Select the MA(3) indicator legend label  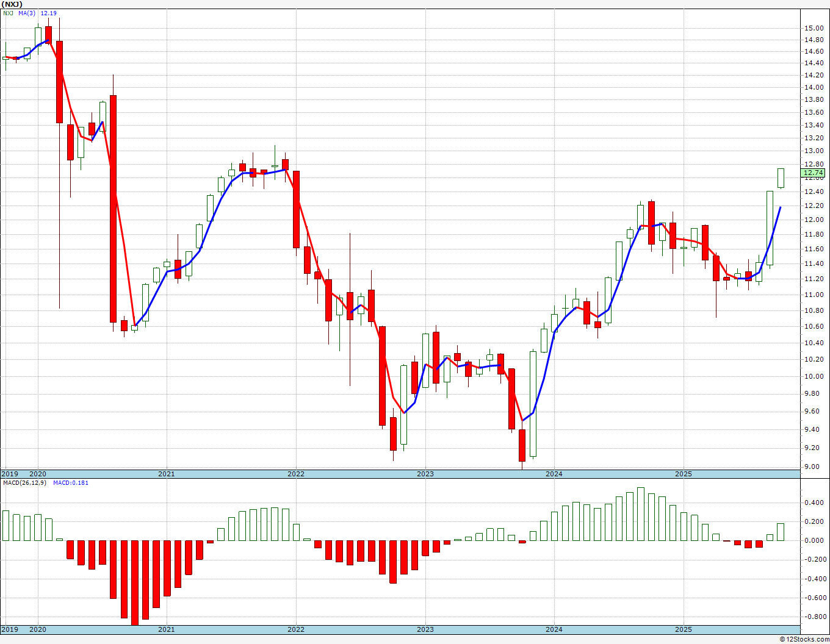click(x=27, y=13)
